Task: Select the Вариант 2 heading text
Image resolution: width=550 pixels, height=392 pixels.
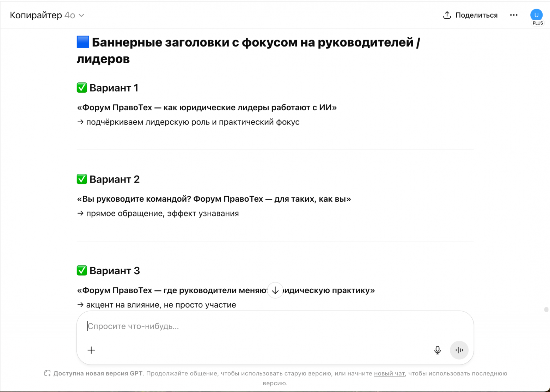Action: pyautogui.click(x=115, y=179)
